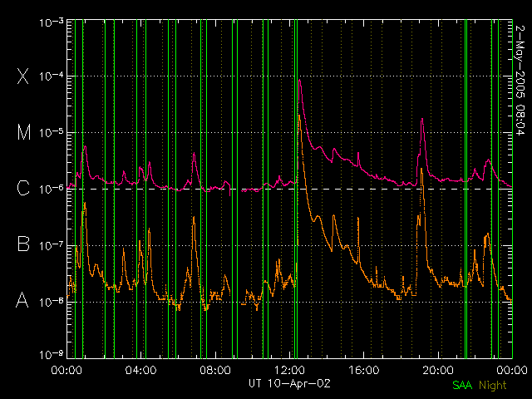
Task: Select the B flare class label
Action: (23, 244)
